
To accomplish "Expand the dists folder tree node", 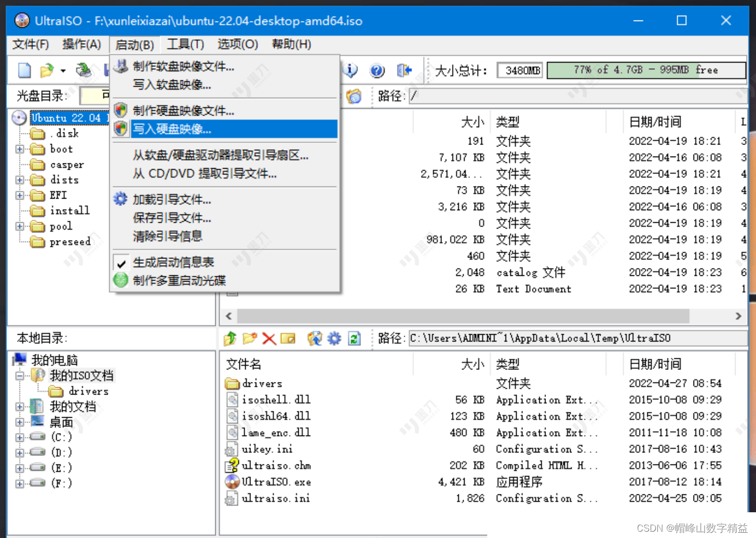I will [20, 180].
